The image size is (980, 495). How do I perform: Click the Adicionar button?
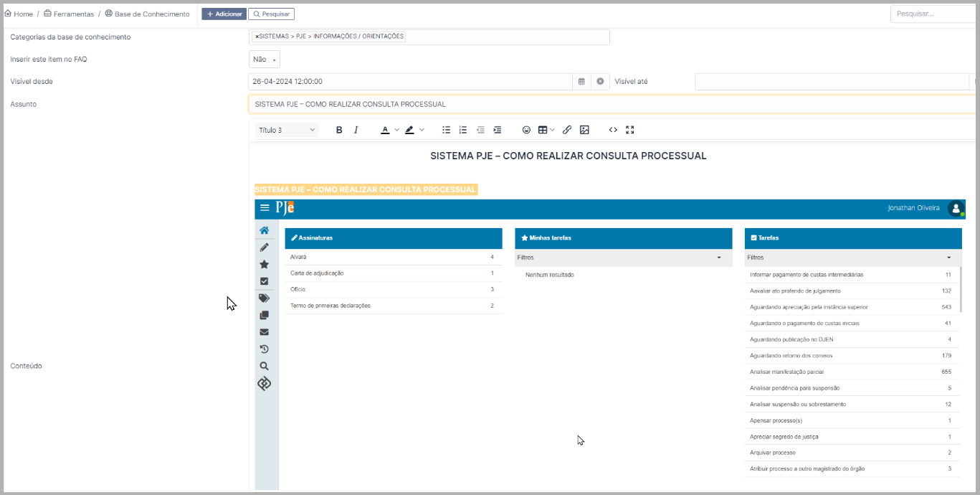(224, 14)
